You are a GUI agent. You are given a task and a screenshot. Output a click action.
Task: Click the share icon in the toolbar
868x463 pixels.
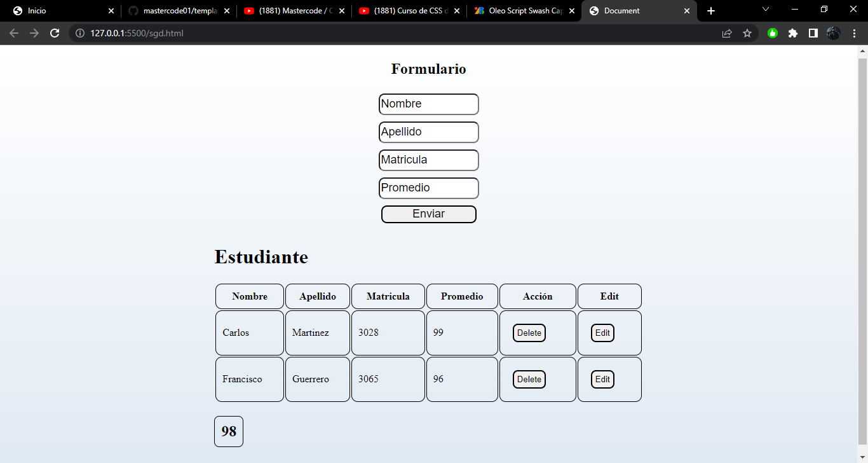727,33
